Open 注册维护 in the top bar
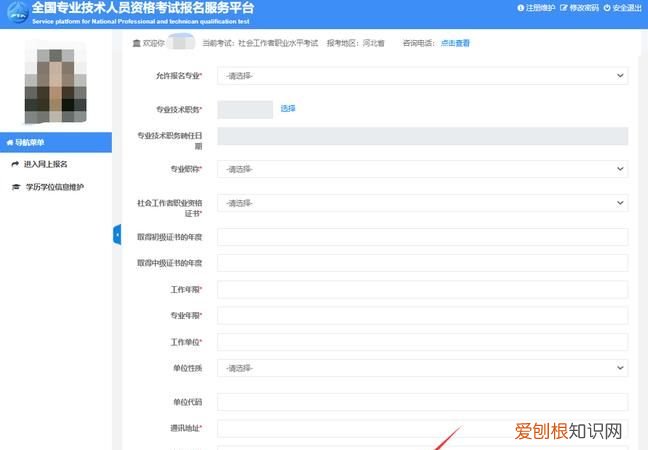This screenshot has height=450, width=648. [x=541, y=8]
